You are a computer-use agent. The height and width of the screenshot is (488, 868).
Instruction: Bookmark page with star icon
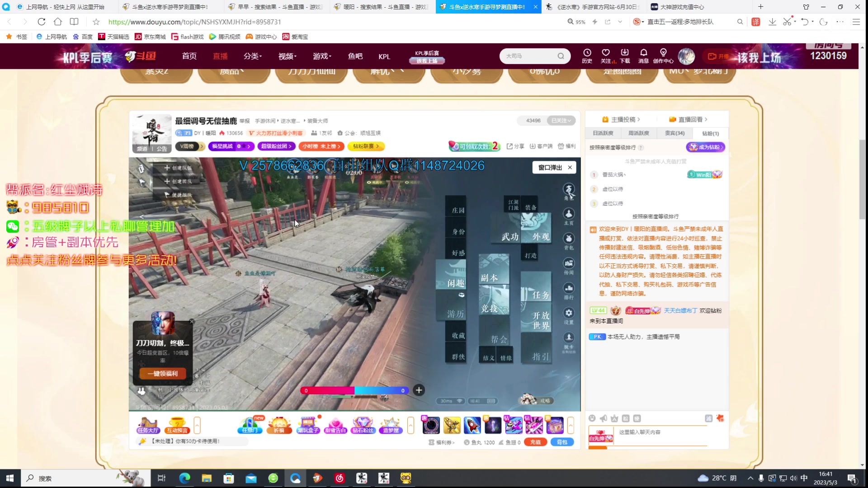pos(96,22)
